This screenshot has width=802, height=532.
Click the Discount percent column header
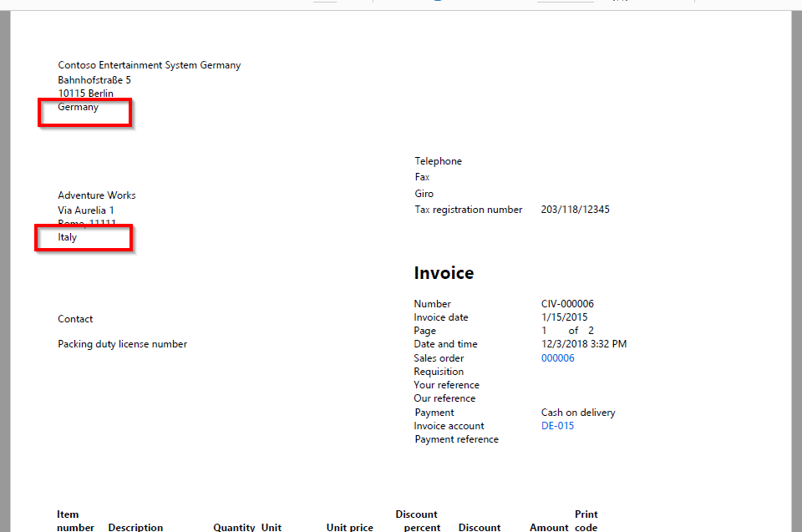[x=417, y=521]
